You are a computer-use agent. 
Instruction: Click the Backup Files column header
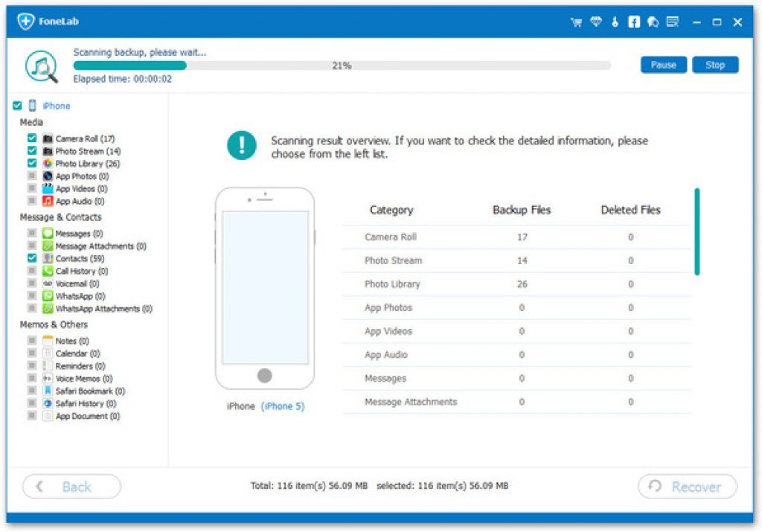522,210
